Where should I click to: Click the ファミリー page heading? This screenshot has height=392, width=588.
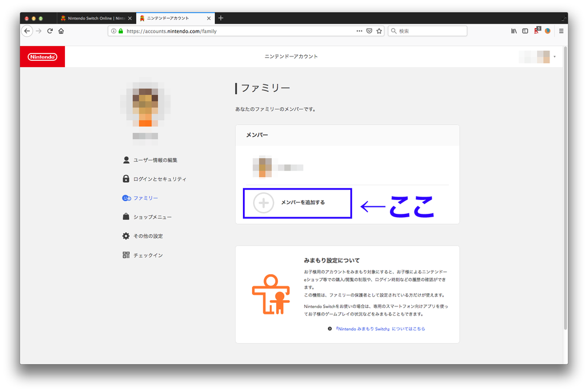pos(265,89)
